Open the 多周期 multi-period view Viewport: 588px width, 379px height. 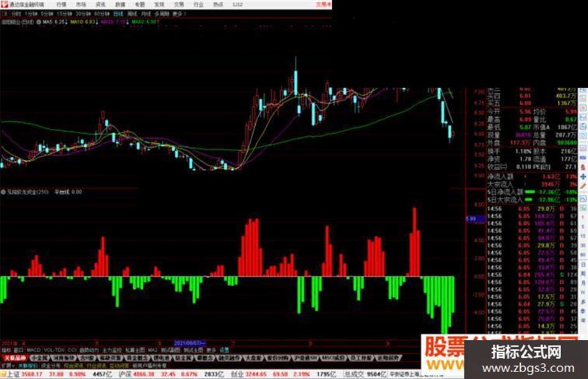[x=162, y=14]
